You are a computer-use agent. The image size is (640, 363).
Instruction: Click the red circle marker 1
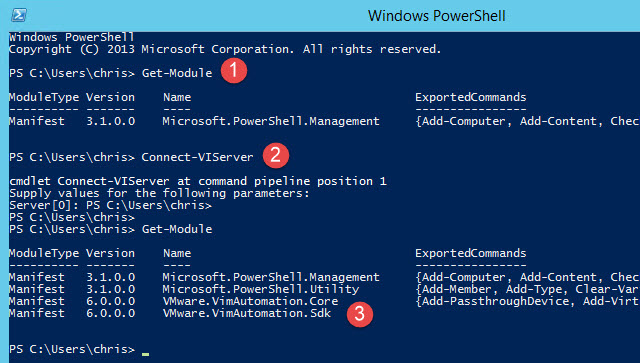coord(234,70)
